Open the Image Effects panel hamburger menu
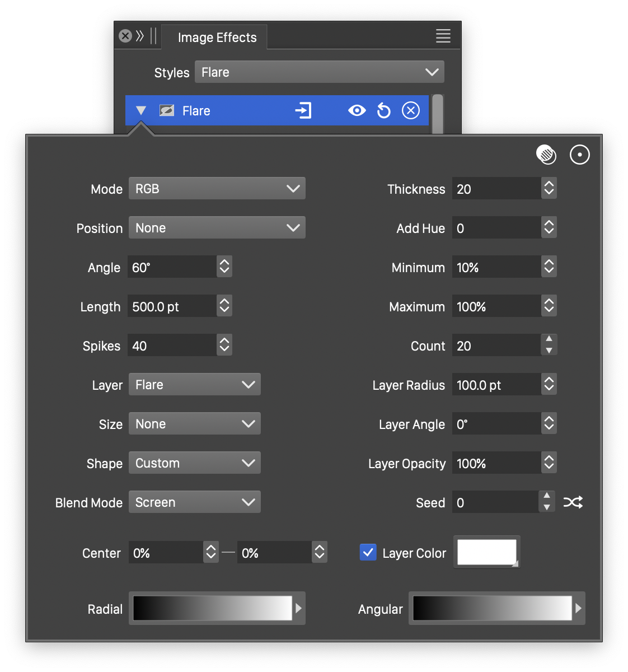The width and height of the screenshot is (628, 672). tap(443, 36)
